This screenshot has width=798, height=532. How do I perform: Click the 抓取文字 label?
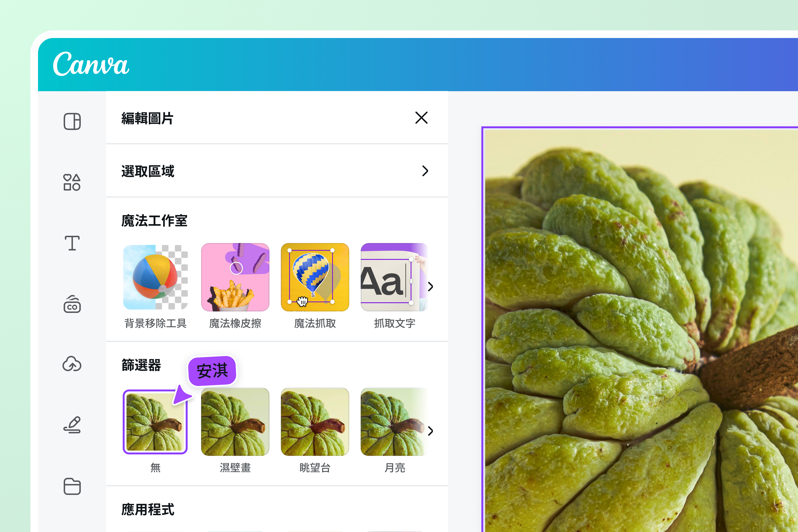click(x=395, y=323)
